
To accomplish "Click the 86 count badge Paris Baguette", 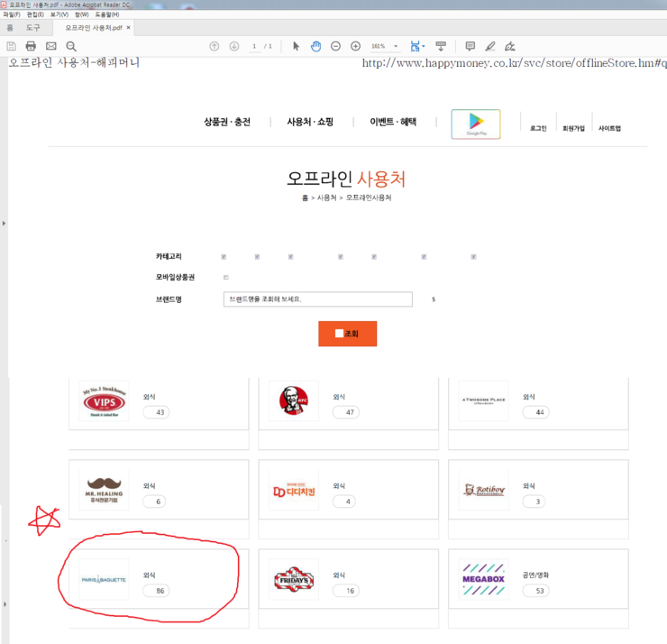I will 156,591.
